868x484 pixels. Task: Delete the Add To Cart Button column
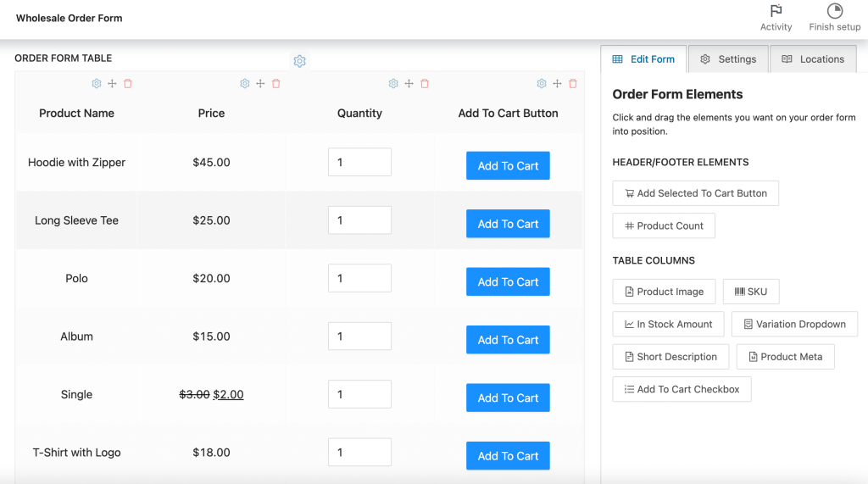point(573,84)
